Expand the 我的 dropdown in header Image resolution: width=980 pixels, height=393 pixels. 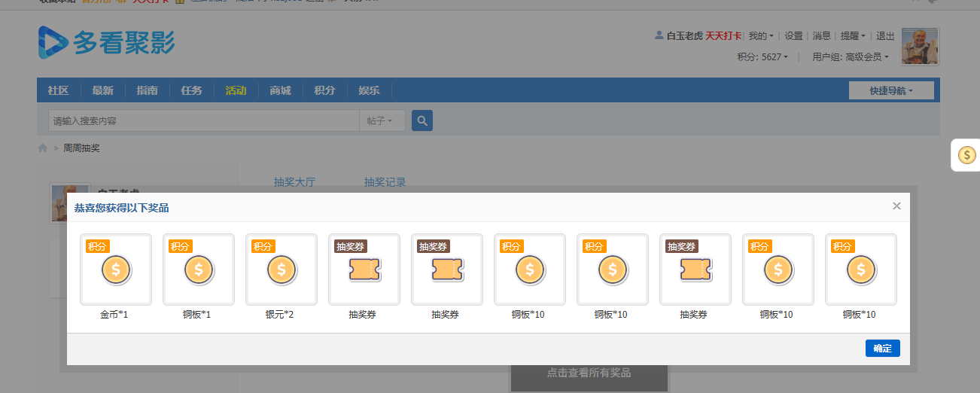pyautogui.click(x=761, y=35)
